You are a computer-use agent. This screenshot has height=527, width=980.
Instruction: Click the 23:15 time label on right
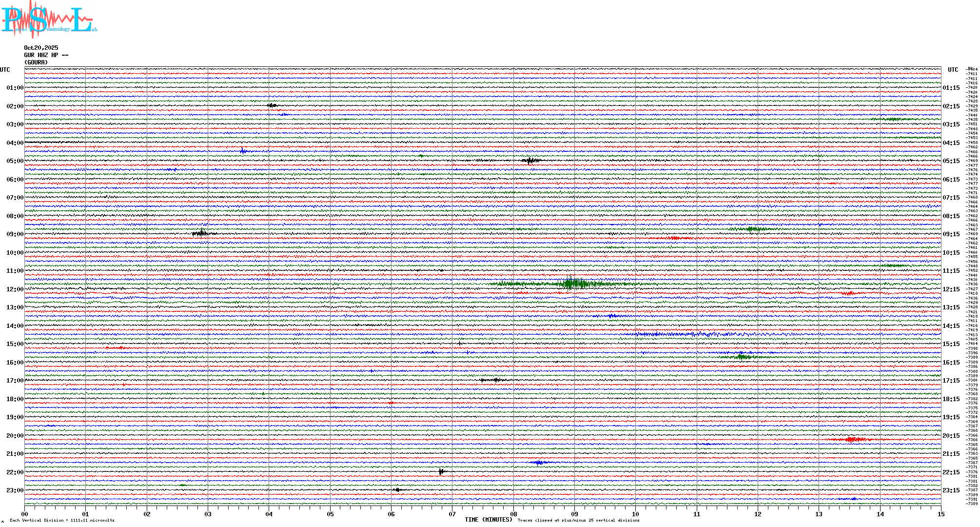951,490
